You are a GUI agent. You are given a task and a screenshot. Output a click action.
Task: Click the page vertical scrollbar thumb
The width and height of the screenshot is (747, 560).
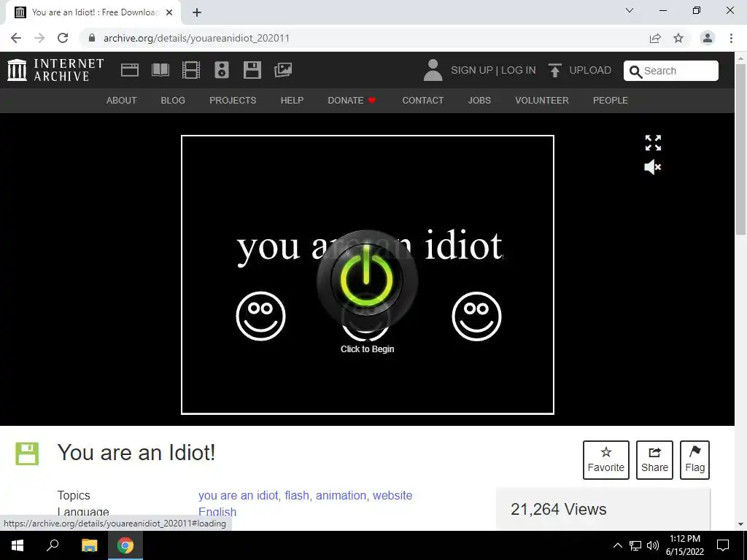[740, 149]
